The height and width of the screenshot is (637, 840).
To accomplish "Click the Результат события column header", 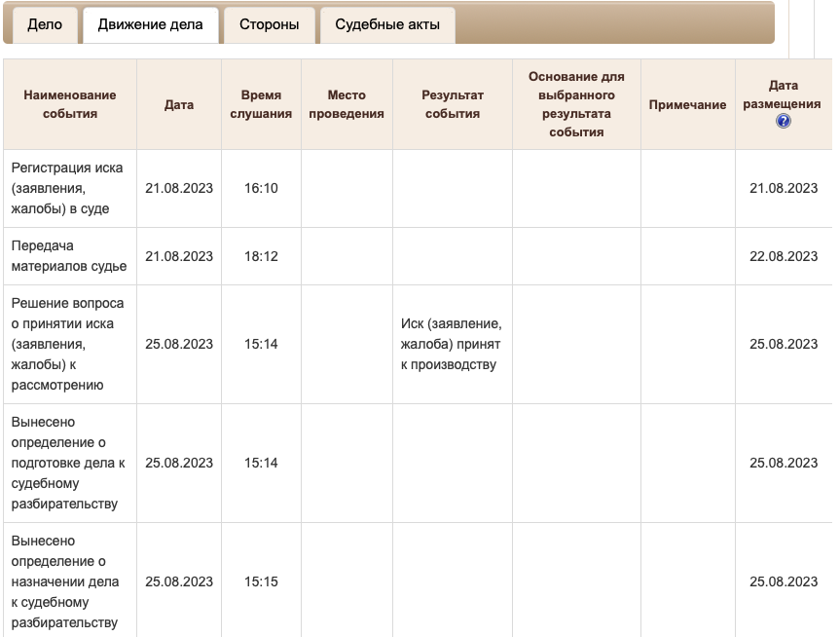I will coord(452,104).
